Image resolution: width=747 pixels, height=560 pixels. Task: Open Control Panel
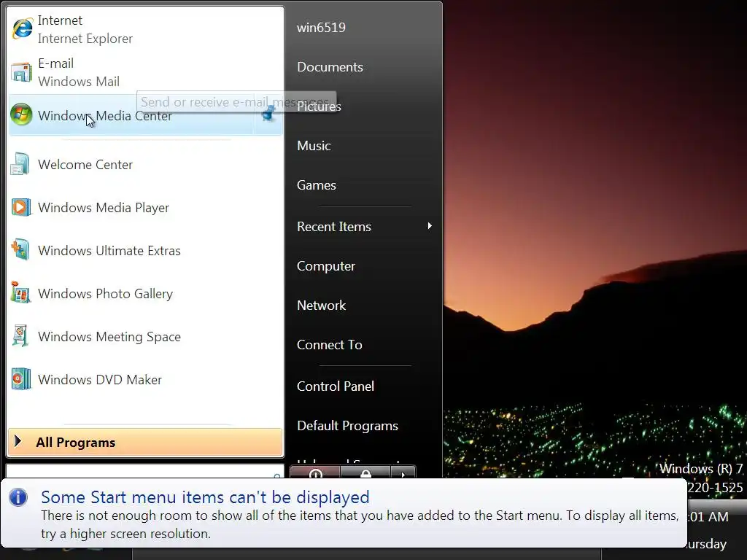click(336, 386)
